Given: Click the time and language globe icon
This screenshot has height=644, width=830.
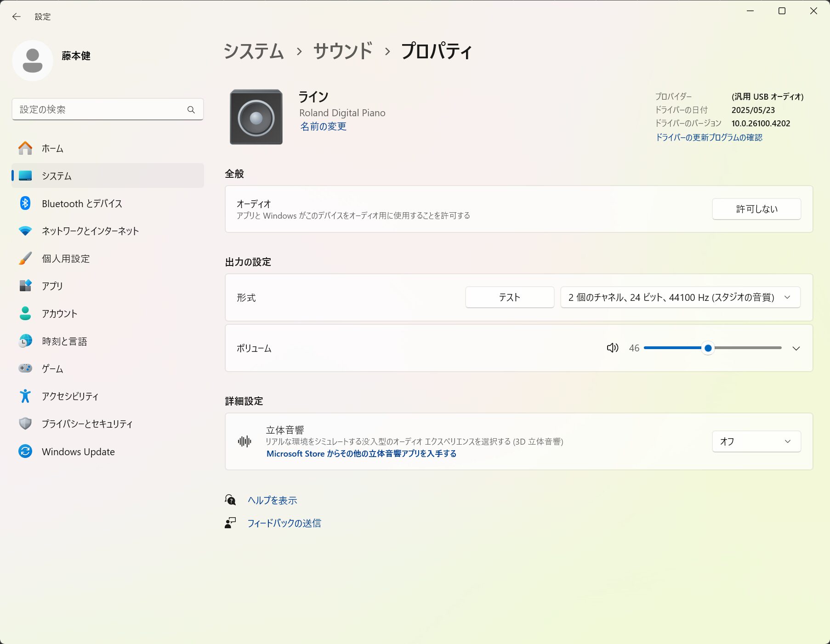Looking at the screenshot, I should pos(25,341).
